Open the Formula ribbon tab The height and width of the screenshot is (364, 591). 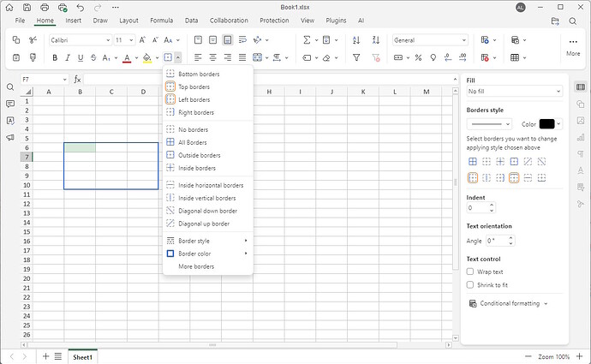pos(161,20)
